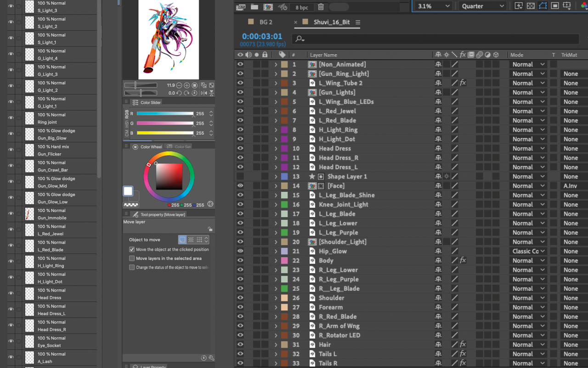Hide the S_Light_3 layer in Clip Studio
The image size is (588, 368).
[11, 6]
